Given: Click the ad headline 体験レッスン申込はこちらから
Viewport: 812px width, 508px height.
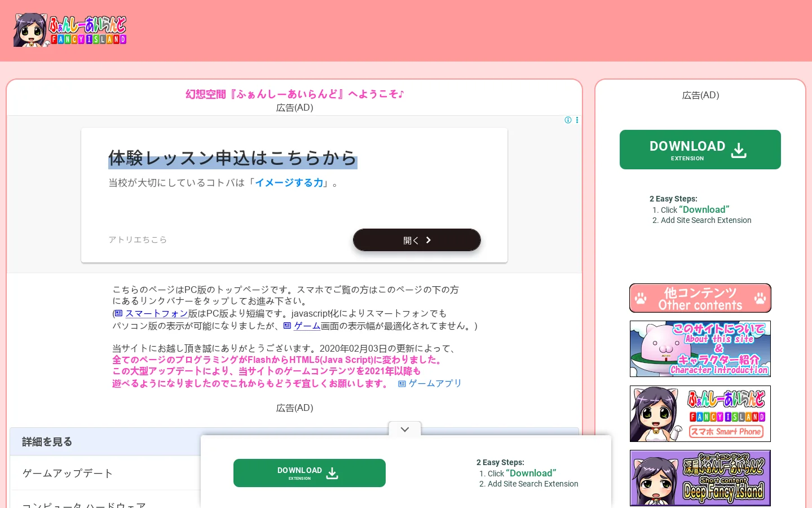Looking at the screenshot, I should [x=233, y=158].
